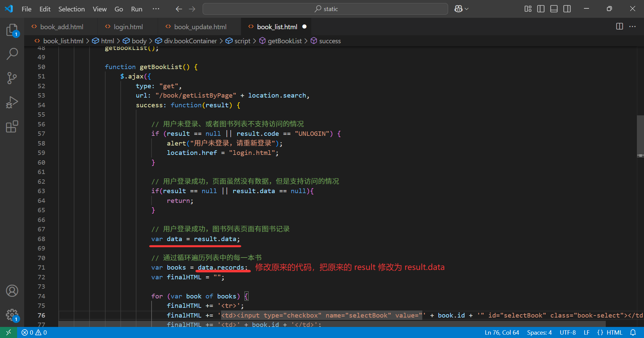Click the unsaved dot on book_list.html tab
Viewport: 644px width, 338px height.
(x=305, y=27)
